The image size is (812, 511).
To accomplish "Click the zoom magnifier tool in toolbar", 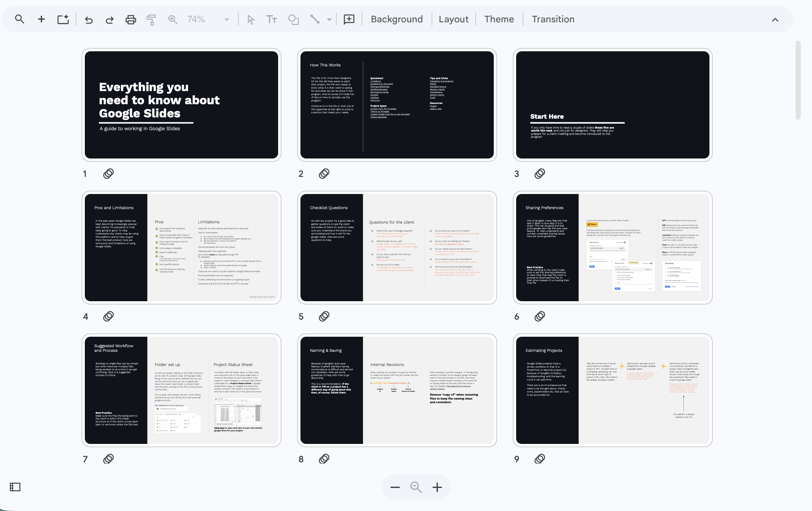I will (173, 19).
